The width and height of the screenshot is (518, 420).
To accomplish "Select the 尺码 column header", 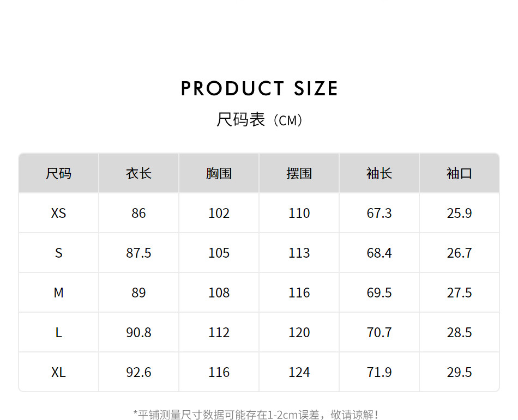I will point(59,174).
